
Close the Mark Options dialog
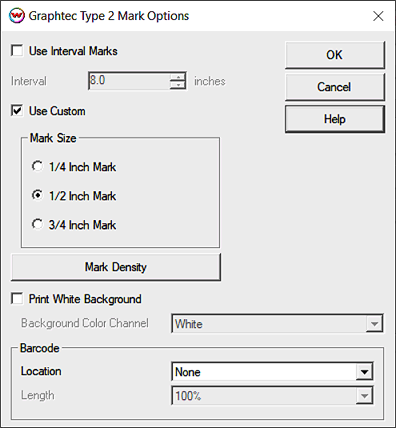[x=378, y=16]
